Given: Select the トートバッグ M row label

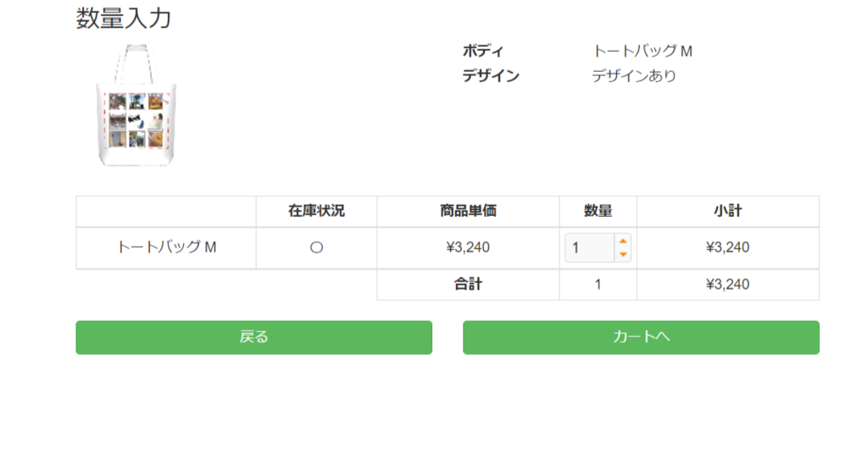Looking at the screenshot, I should click(166, 247).
